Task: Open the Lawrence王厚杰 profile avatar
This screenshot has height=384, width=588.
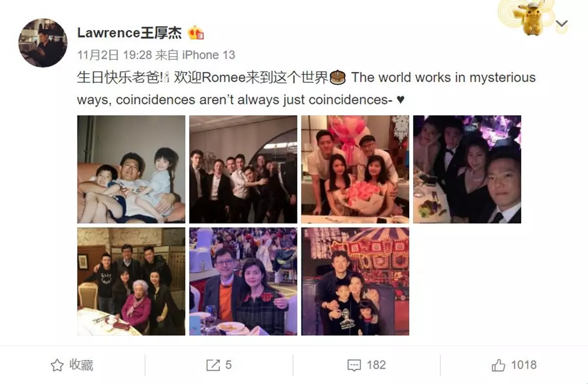Action: [43, 43]
